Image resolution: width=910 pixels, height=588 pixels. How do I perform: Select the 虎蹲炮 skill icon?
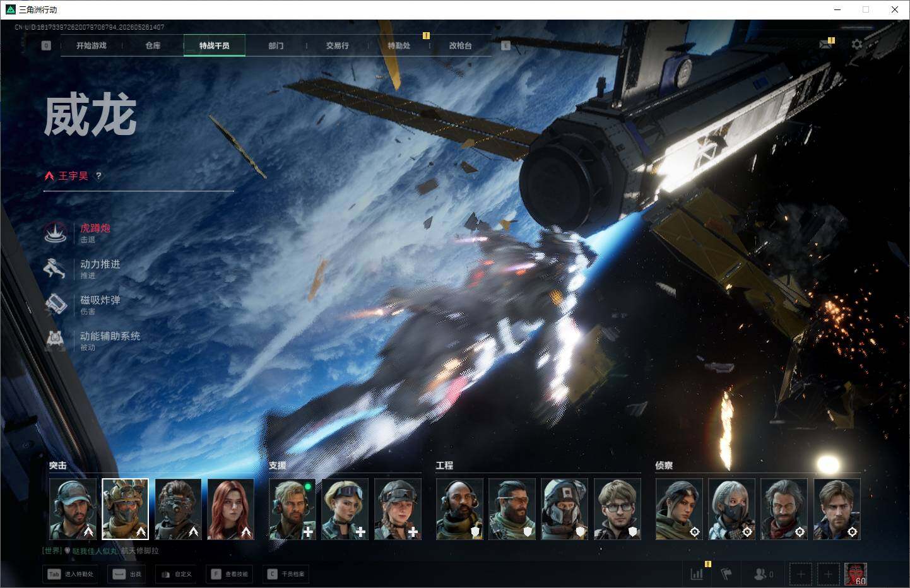click(56, 233)
